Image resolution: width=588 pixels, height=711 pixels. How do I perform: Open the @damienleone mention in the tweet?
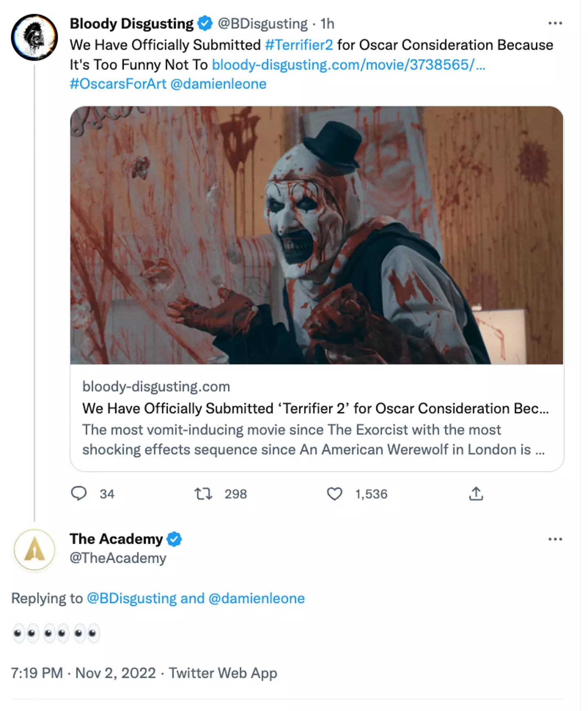click(x=218, y=84)
